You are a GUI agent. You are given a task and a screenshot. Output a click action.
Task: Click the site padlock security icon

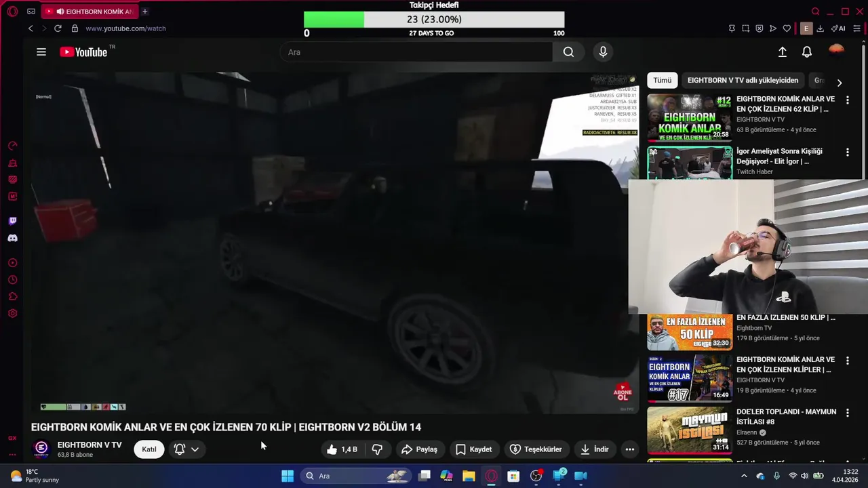pos(75,28)
